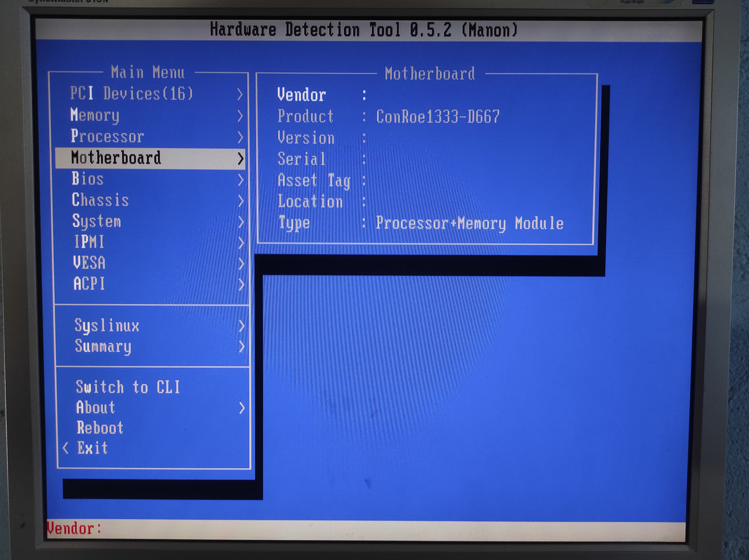The height and width of the screenshot is (560, 749).
Task: Click the chevron beside PCI Devices
Action: 239,94
